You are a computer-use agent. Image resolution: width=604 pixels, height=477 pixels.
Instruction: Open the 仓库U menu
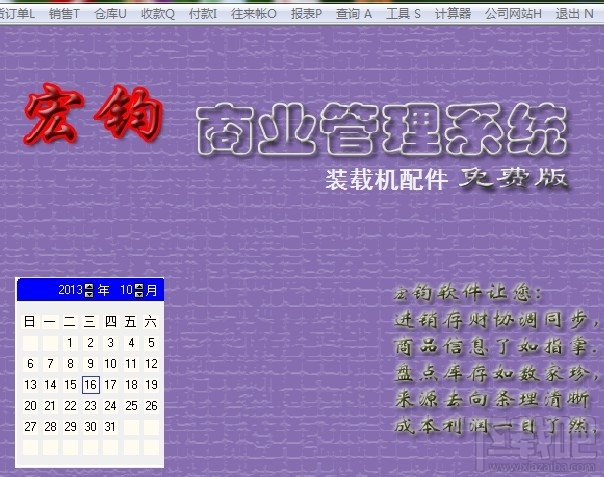click(x=110, y=14)
